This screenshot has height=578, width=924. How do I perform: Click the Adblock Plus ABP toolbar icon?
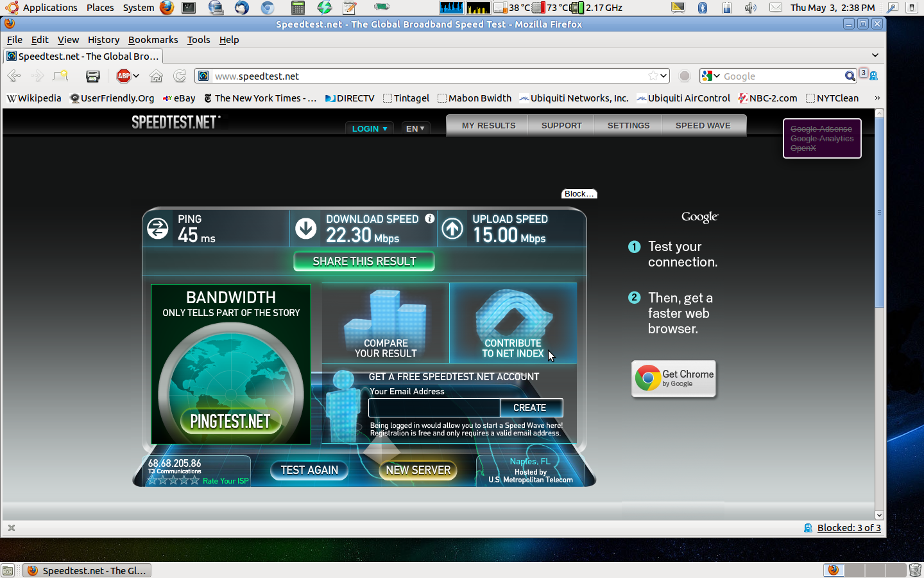pyautogui.click(x=124, y=76)
